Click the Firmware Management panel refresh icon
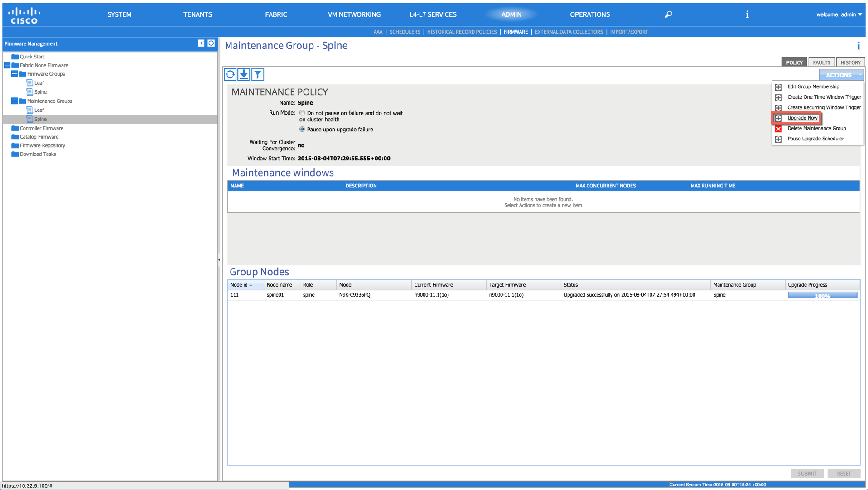This screenshot has height=490, width=868. click(x=211, y=43)
